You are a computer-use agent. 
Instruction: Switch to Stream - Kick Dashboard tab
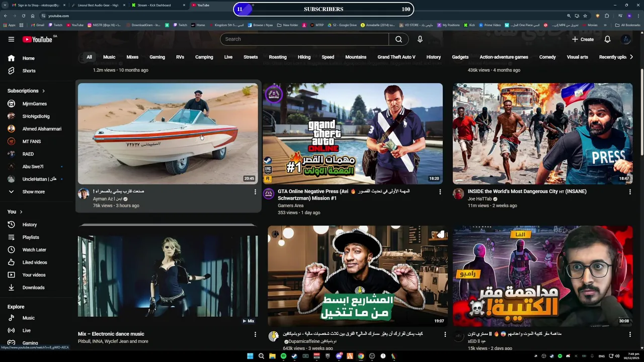point(157,5)
